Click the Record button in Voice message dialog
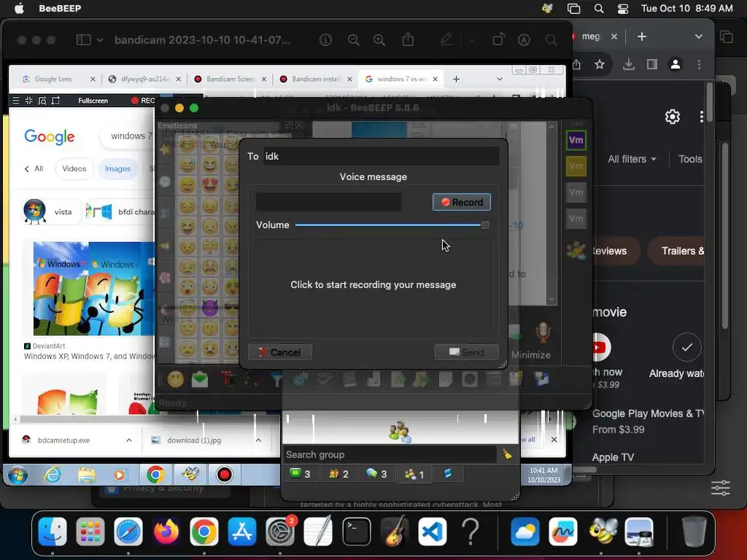Image resolution: width=747 pixels, height=560 pixels. point(462,202)
